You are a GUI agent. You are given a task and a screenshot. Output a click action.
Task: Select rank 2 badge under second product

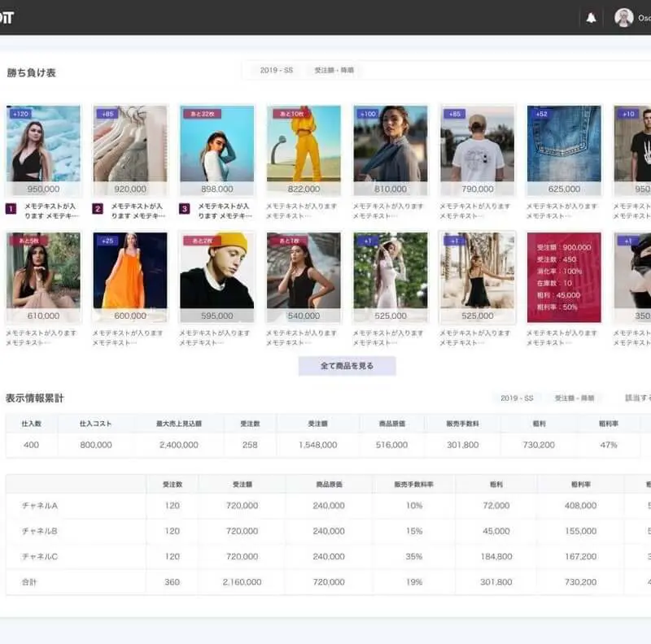[98, 209]
